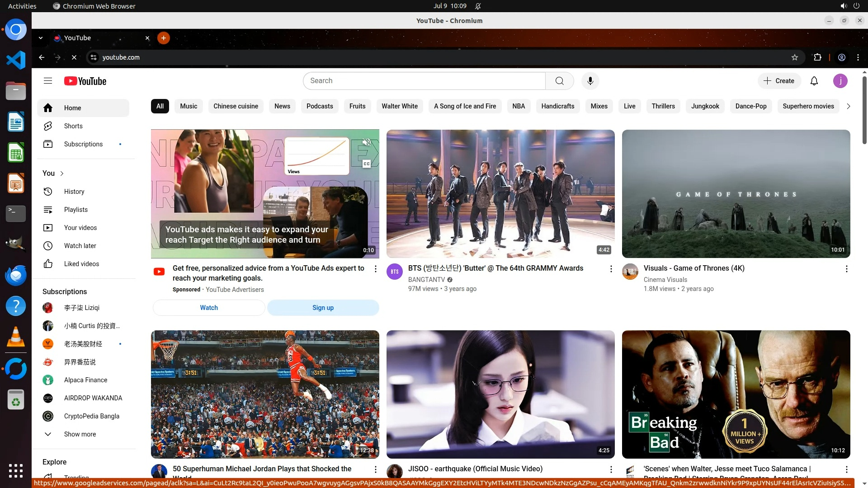The height and width of the screenshot is (488, 868).
Task: Select the Walter White chip
Action: pos(399,106)
